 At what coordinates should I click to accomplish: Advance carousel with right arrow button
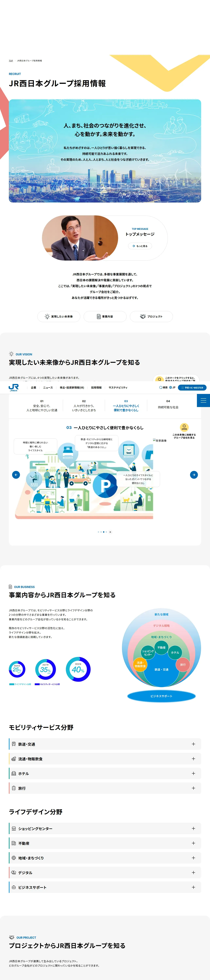(194, 474)
